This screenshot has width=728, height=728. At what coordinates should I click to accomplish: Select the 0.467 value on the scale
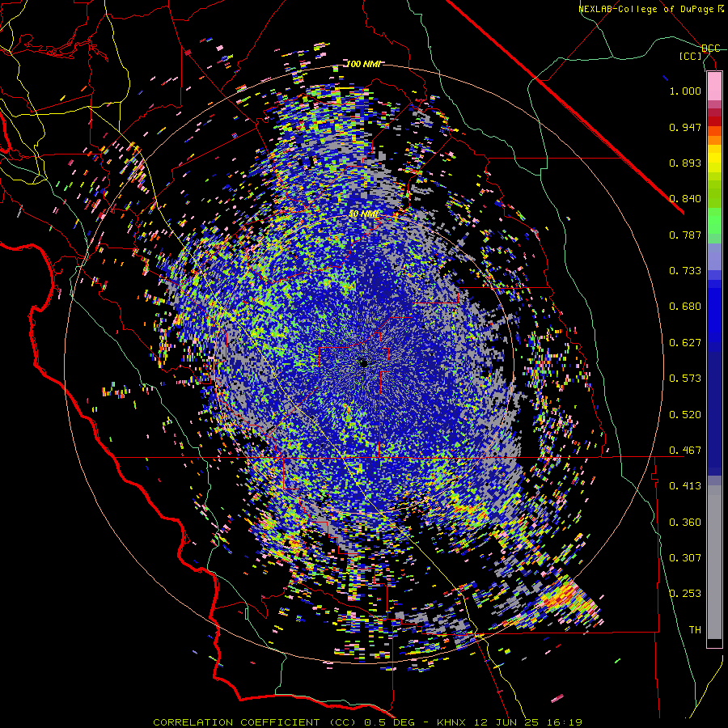[685, 451]
